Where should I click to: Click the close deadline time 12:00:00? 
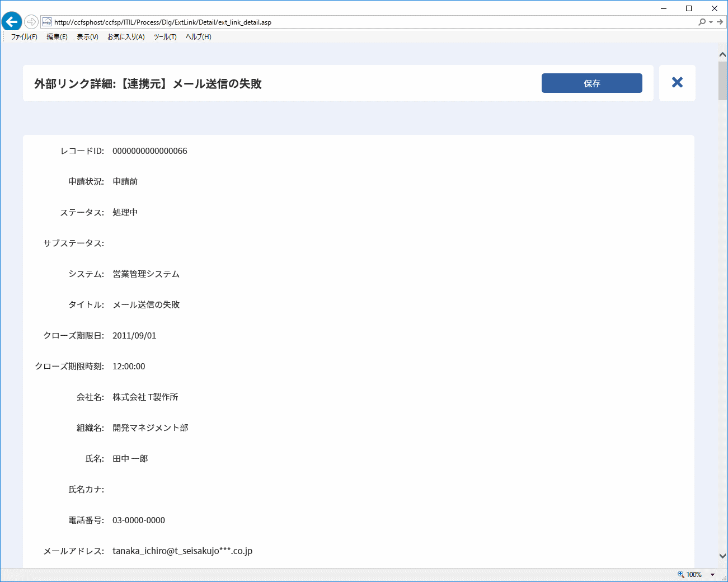click(129, 367)
